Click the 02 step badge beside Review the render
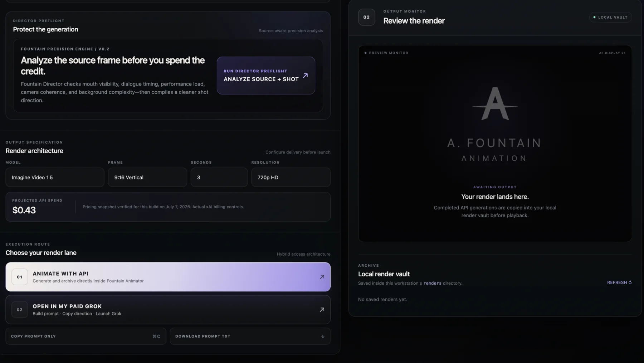Viewport: 644px width, 363px height. [x=366, y=17]
